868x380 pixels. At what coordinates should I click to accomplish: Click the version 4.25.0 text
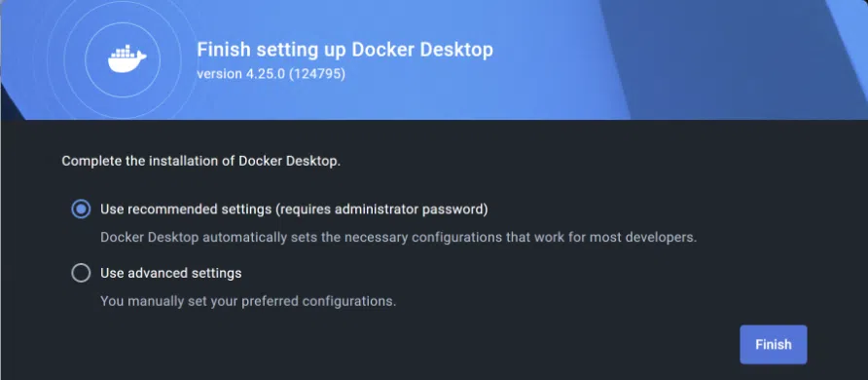[240, 74]
